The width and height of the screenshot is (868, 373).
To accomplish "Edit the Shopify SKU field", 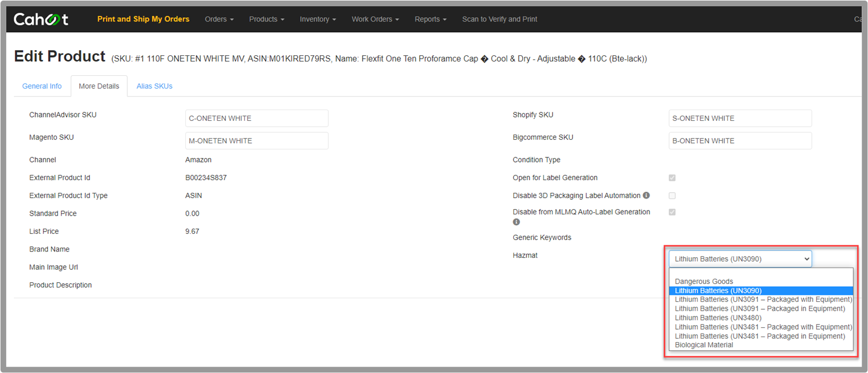I will click(x=740, y=118).
